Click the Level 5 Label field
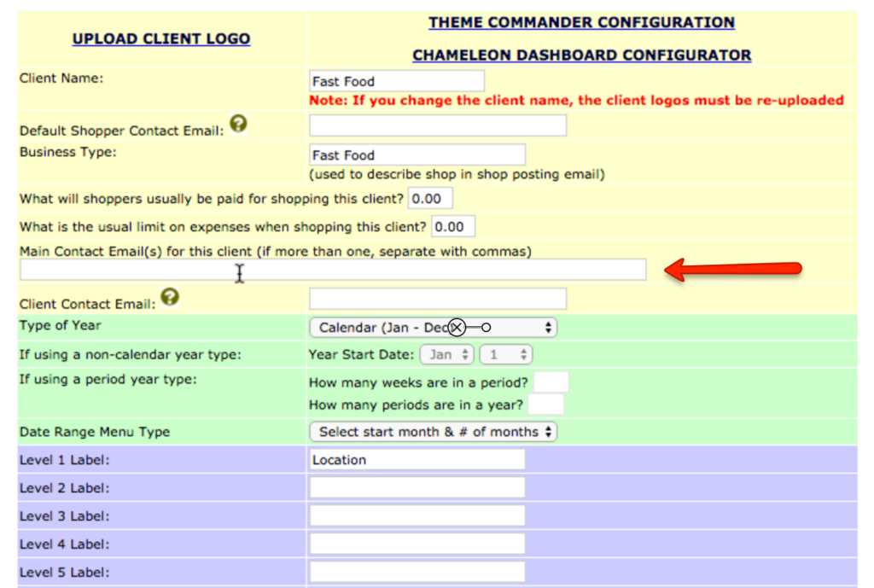The image size is (874, 588). pos(417,572)
